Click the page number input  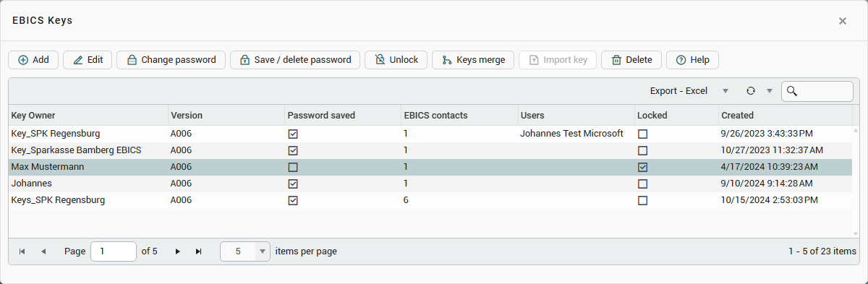click(114, 251)
